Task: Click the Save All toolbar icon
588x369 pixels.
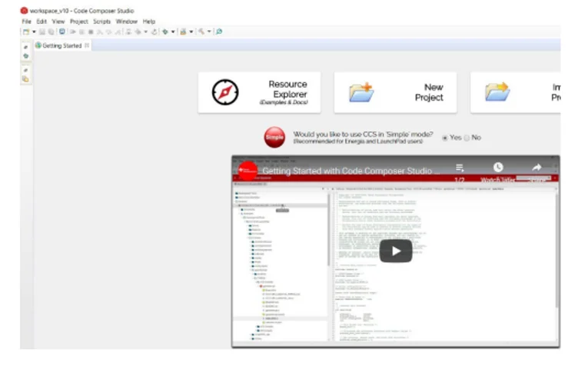Action: [51, 32]
